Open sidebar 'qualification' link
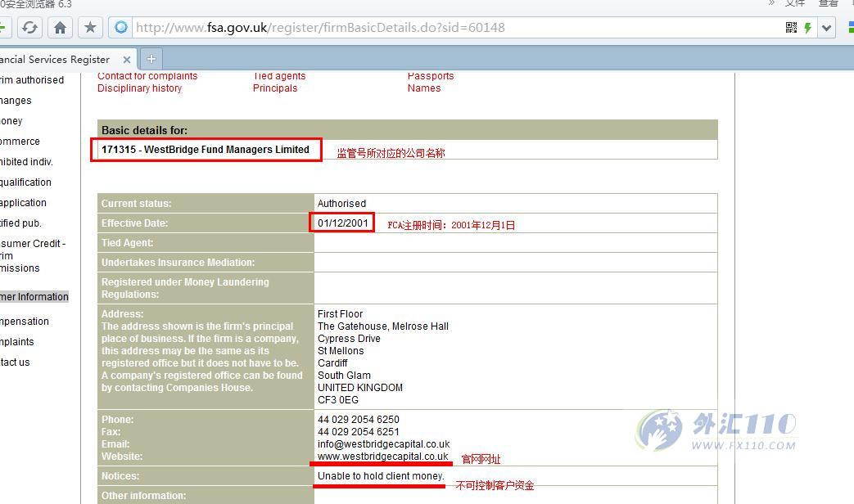Image resolution: width=854 pixels, height=504 pixels. point(25,182)
